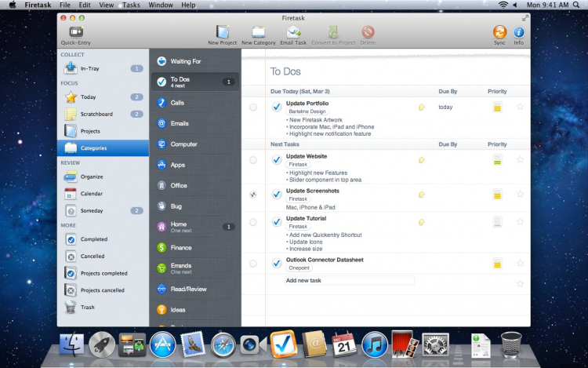Start Sync with the orange icon
Image resolution: width=588 pixels, height=368 pixels.
499,32
